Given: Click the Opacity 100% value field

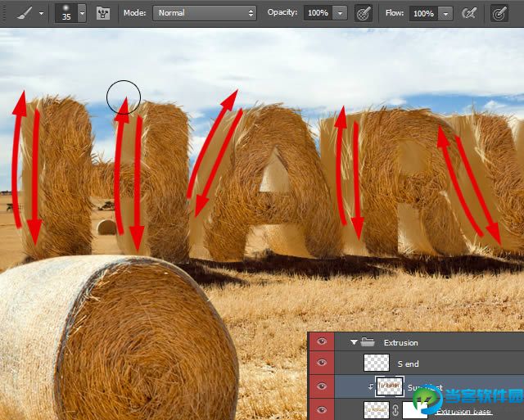Looking at the screenshot, I should pos(318,13).
